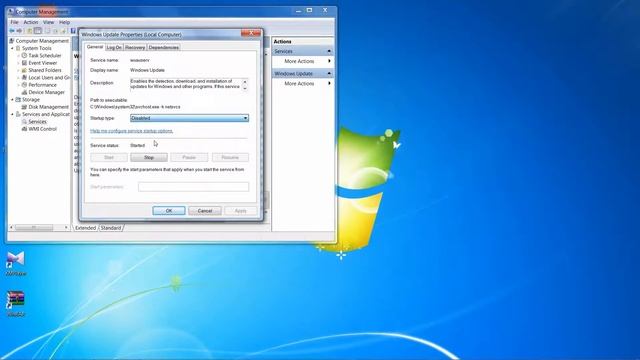Image resolution: width=640 pixels, height=360 pixels.
Task: Switch to the Dependencies tab
Action: 164,47
